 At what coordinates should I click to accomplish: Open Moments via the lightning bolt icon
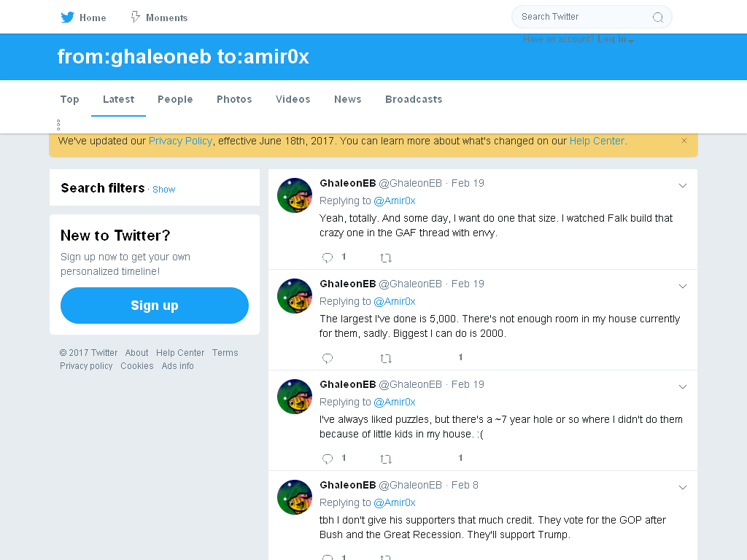(x=136, y=17)
